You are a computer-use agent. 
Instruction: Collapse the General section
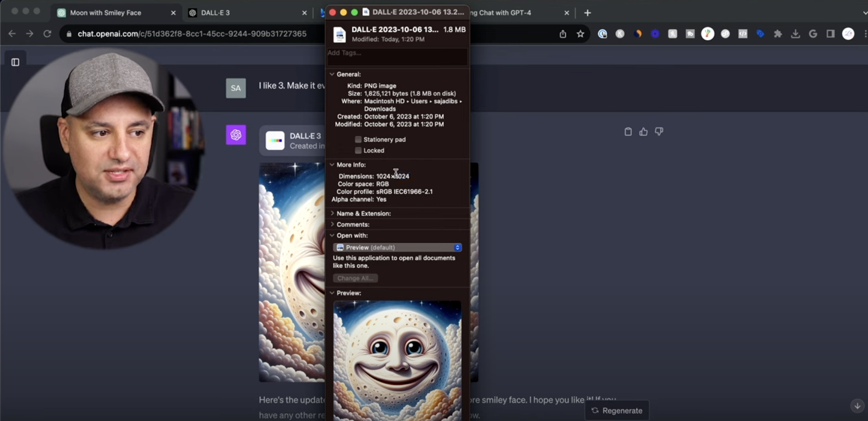pyautogui.click(x=332, y=74)
